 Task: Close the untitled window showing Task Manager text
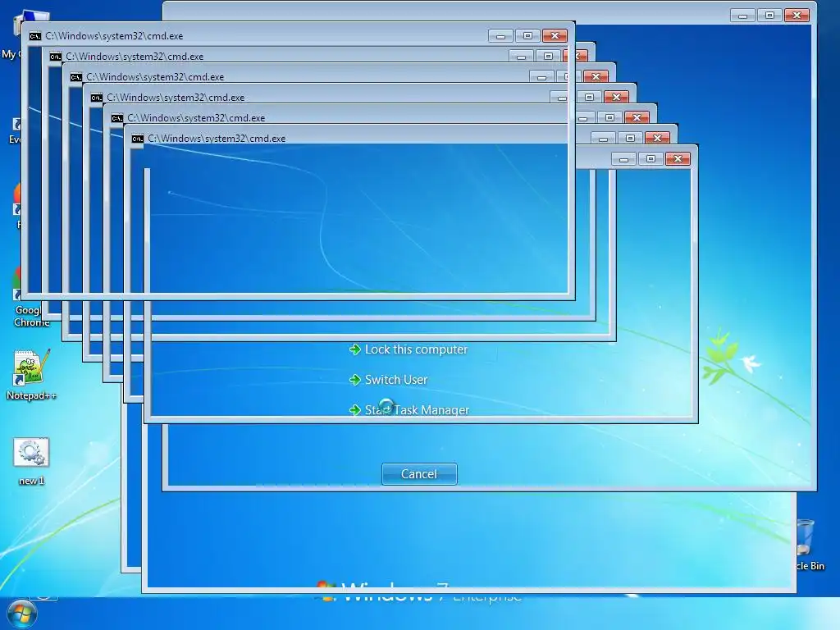tap(678, 159)
